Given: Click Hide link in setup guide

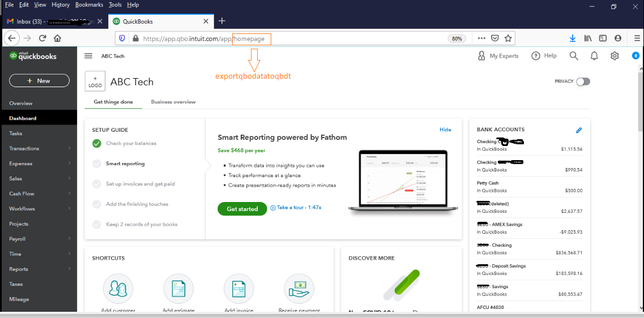Looking at the screenshot, I should tap(445, 130).
